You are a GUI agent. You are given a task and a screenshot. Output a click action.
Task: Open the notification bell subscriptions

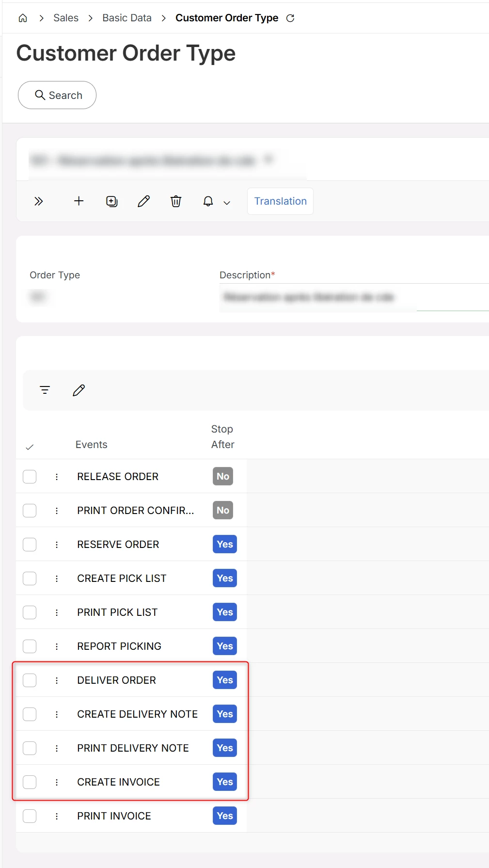[x=208, y=201]
